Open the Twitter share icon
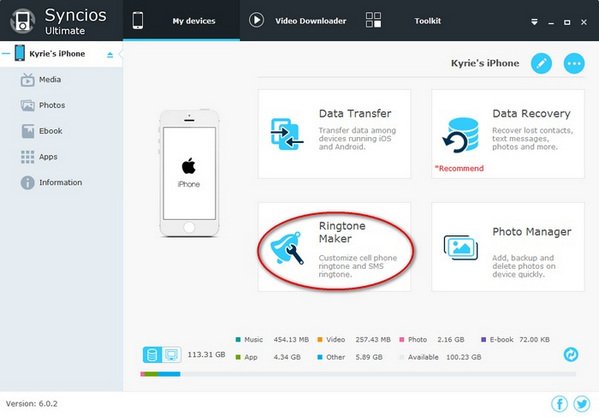 (582, 404)
